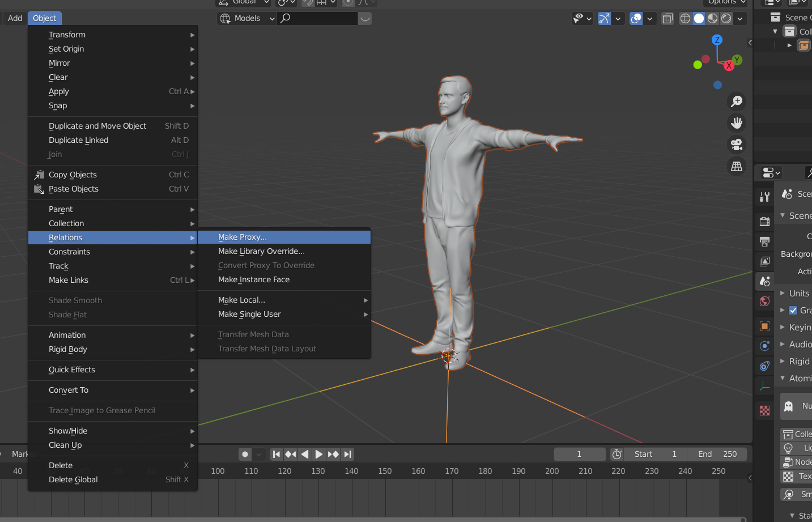Open Make Local submenu
Screen dimensions: 812x522
(x=284, y=300)
